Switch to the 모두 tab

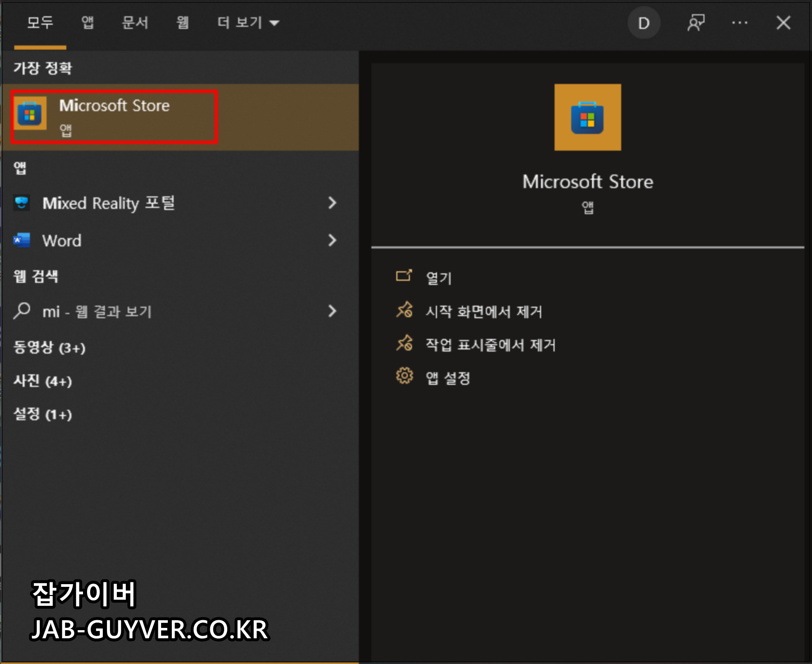click(40, 23)
